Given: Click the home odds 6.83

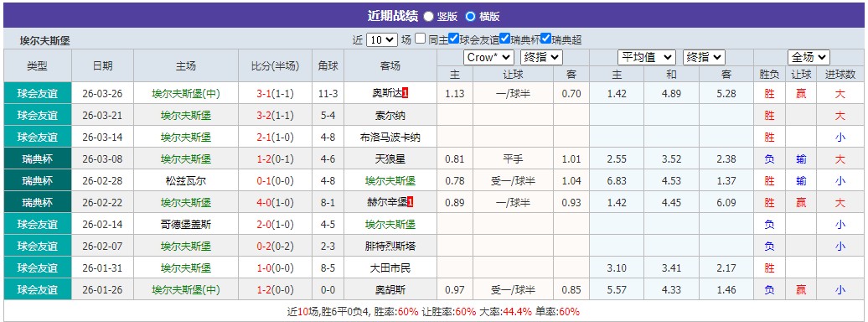Looking at the screenshot, I should [x=617, y=180].
